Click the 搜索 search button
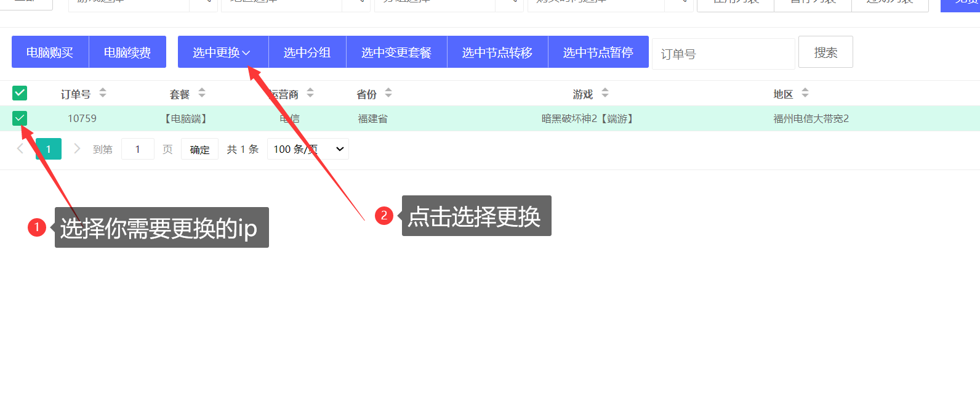Image resolution: width=980 pixels, height=416 pixels. pos(825,52)
